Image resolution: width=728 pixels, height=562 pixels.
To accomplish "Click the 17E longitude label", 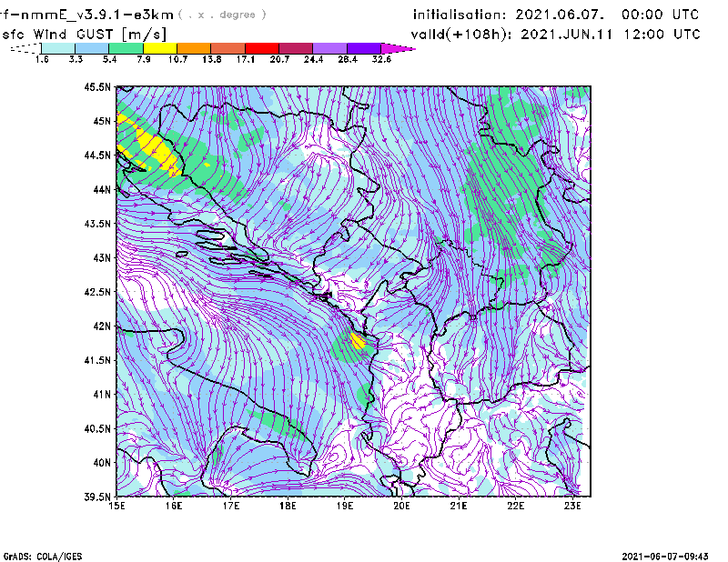I will point(231,506).
